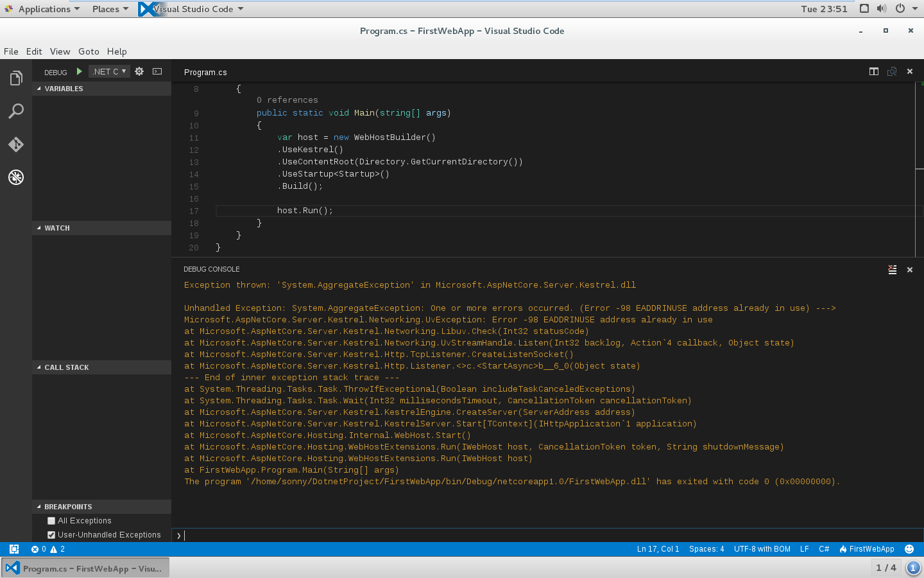Image resolution: width=924 pixels, height=578 pixels.
Task: Change the LF end-of-line setting
Action: pyautogui.click(x=804, y=549)
